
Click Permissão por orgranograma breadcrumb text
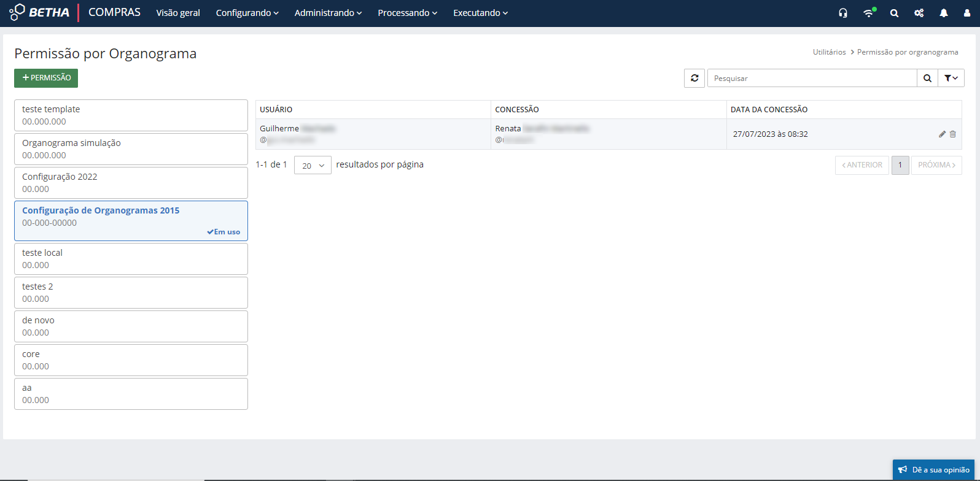(x=908, y=52)
